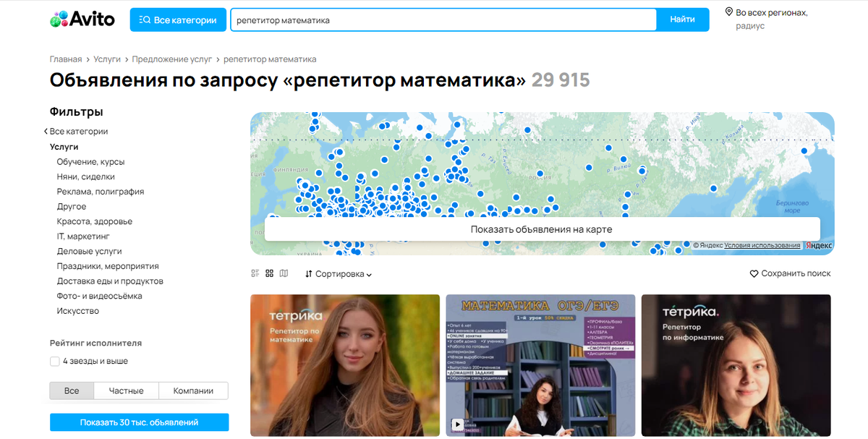The width and height of the screenshot is (868, 439).
Task: Select "Обучение, курсы" subcategory
Action: pyautogui.click(x=90, y=162)
